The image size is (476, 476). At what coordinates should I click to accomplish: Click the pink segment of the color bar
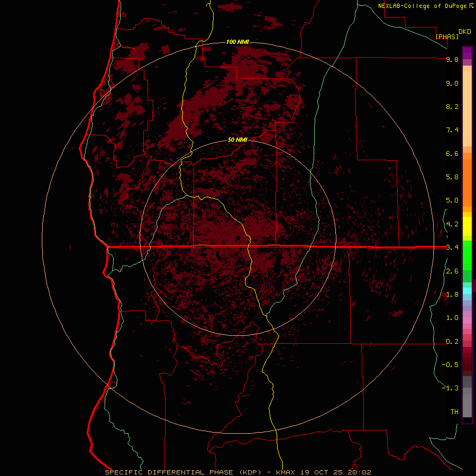point(467,321)
